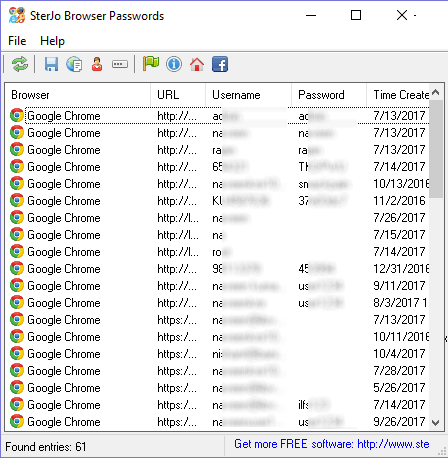448x458 pixels.
Task: Click the Found entries: 61 status text
Action: pyautogui.click(x=46, y=447)
